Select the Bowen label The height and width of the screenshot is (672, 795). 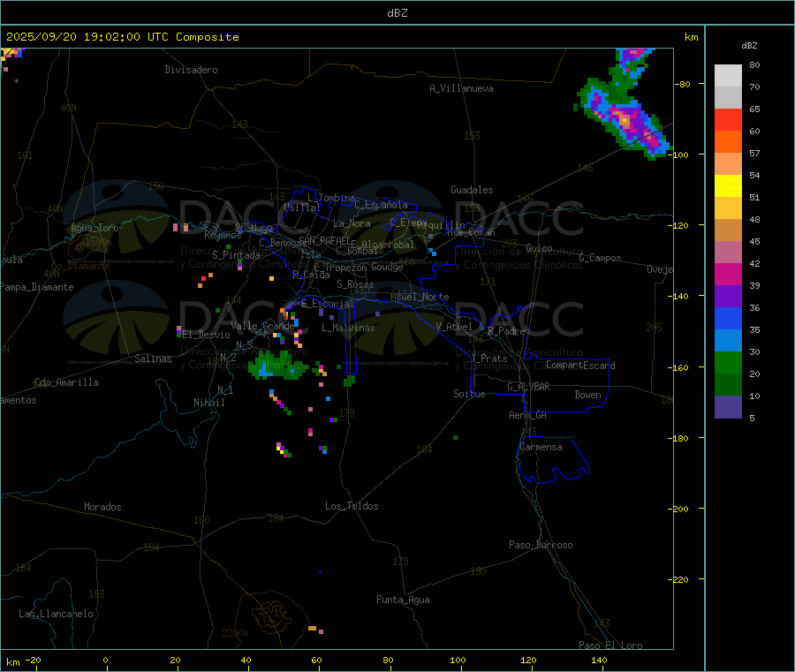point(588,395)
